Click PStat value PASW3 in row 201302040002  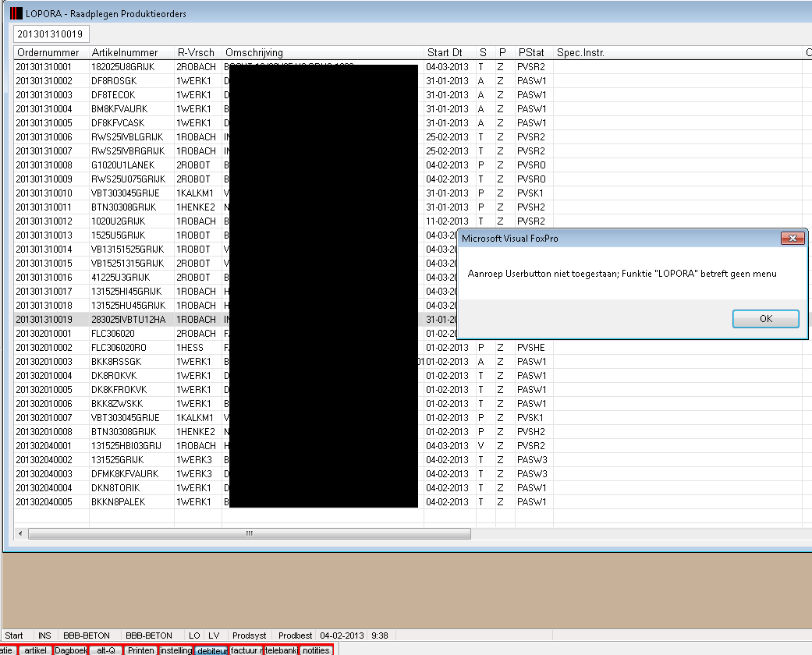[x=532, y=460]
